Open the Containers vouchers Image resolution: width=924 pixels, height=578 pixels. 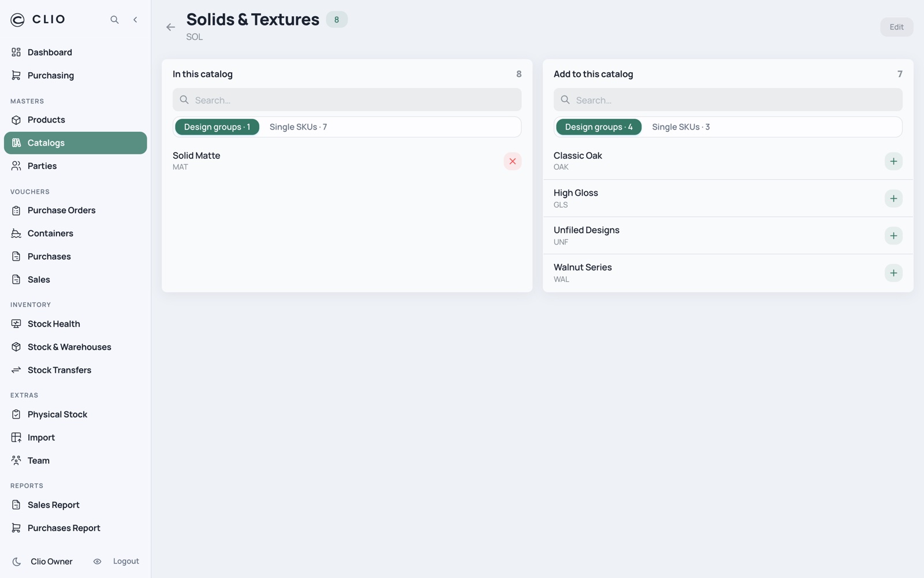pos(76,234)
